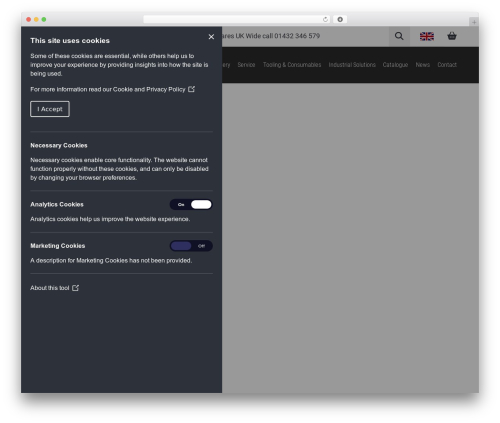Toggle the Analytics Cookies switch

(x=191, y=204)
